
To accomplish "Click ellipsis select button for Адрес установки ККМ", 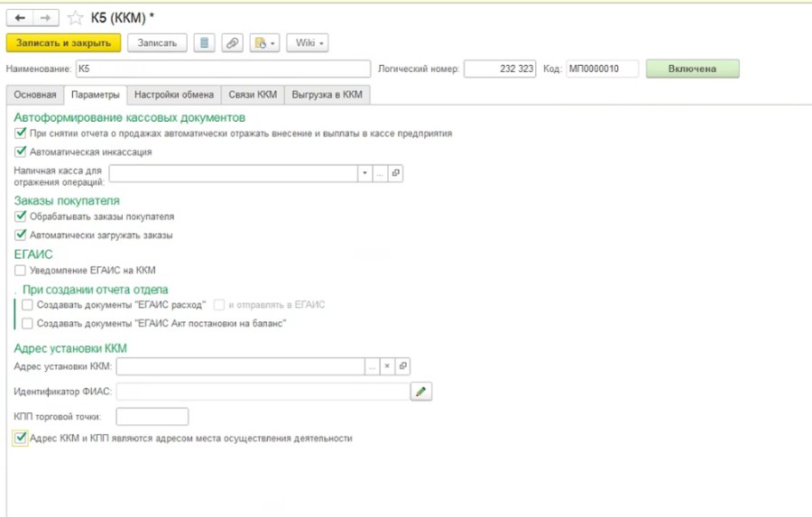I will [372, 366].
